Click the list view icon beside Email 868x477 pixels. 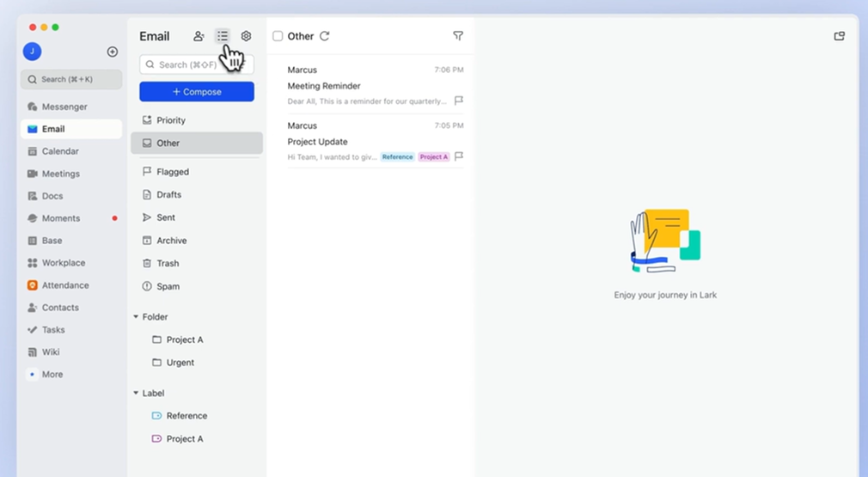[x=223, y=36]
